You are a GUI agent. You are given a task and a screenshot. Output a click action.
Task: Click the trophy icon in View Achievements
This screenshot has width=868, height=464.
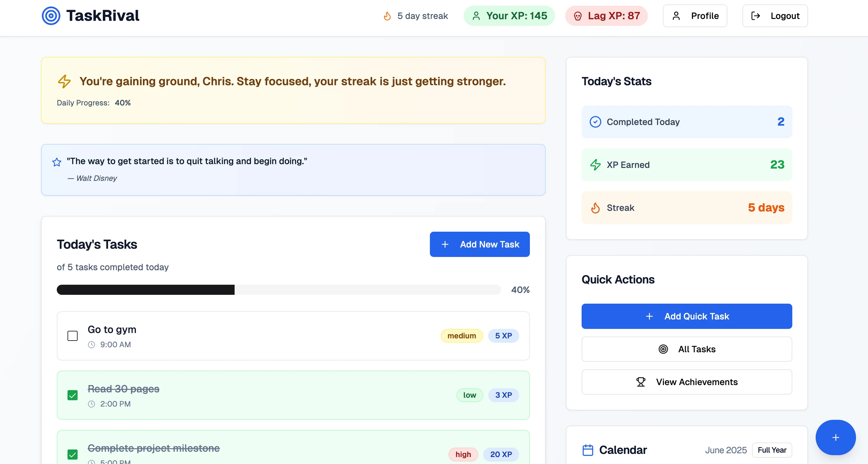641,382
